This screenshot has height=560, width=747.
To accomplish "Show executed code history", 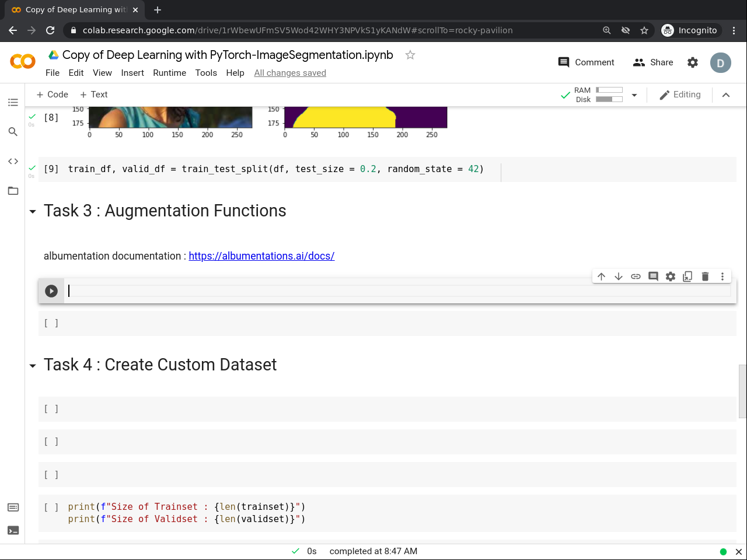I will click(x=13, y=508).
